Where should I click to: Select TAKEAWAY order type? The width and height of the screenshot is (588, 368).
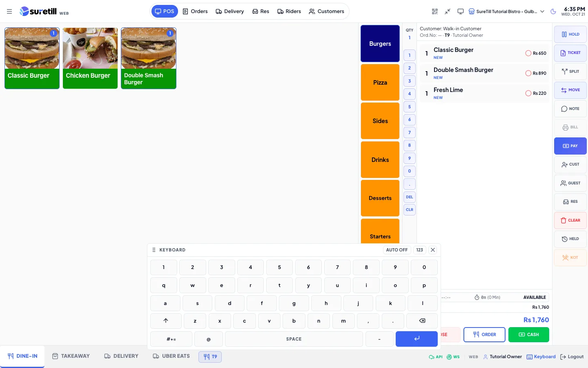click(x=71, y=356)
